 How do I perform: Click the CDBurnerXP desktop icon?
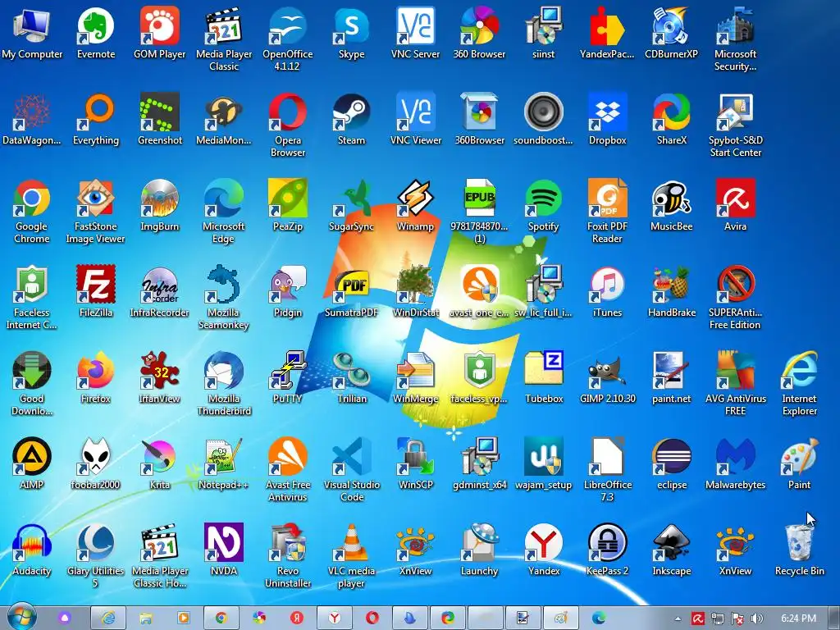pos(671,33)
